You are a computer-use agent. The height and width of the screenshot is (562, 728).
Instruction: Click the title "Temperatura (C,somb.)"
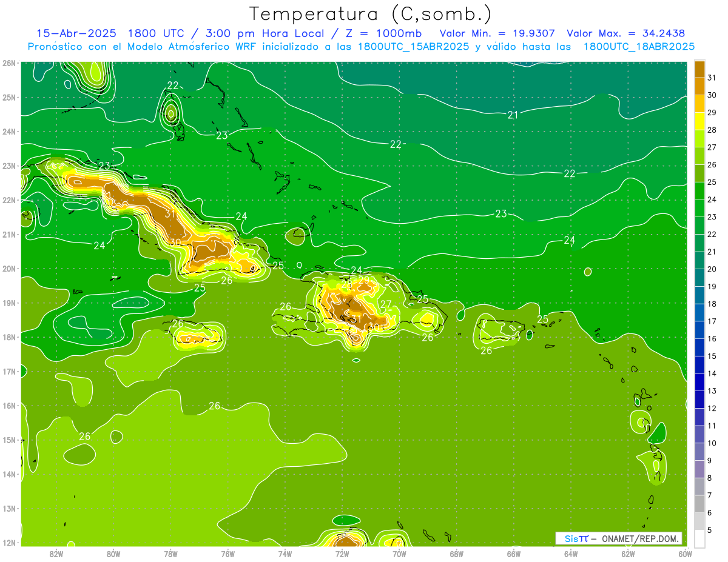click(370, 14)
